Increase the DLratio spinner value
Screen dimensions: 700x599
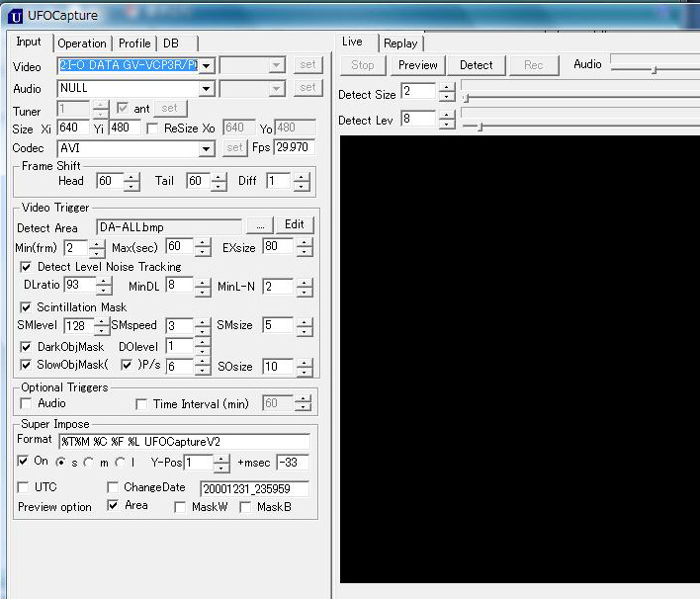click(103, 281)
